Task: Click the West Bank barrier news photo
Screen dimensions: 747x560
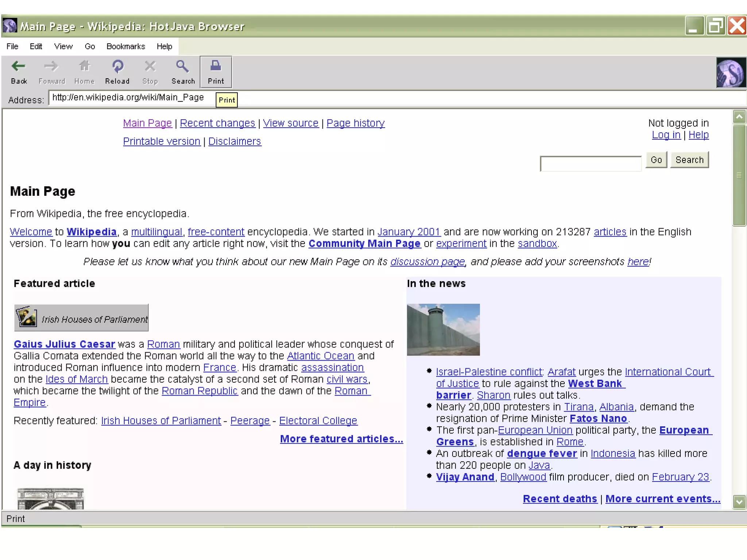Action: 443,330
